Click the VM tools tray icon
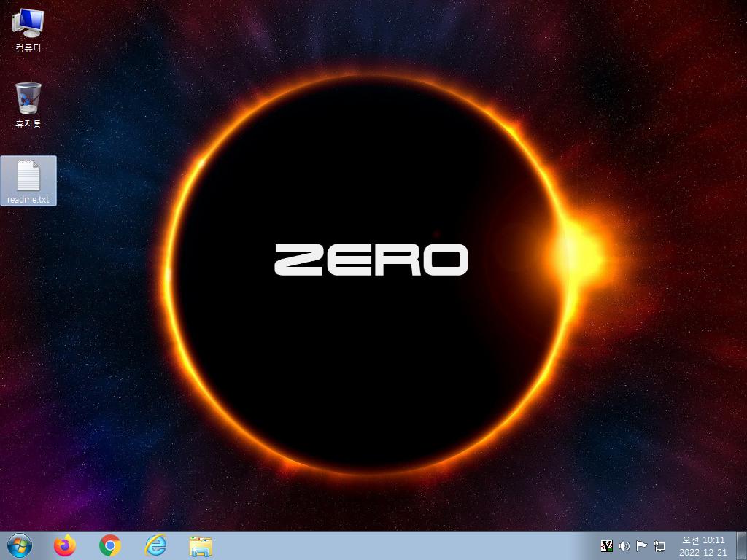747x560 pixels. (606, 545)
